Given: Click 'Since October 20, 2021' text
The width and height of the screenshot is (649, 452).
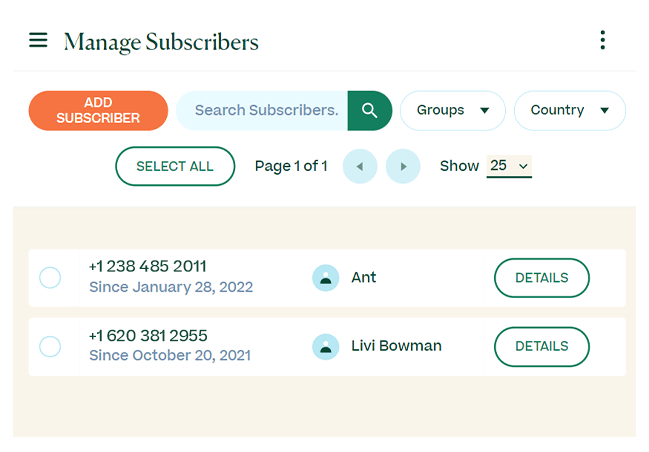Looking at the screenshot, I should click(170, 355).
